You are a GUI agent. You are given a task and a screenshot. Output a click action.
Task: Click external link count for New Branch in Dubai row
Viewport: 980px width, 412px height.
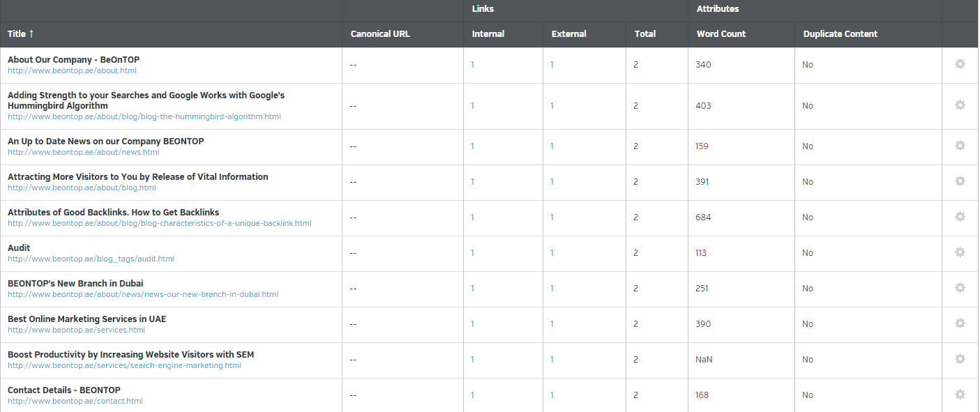[552, 288]
